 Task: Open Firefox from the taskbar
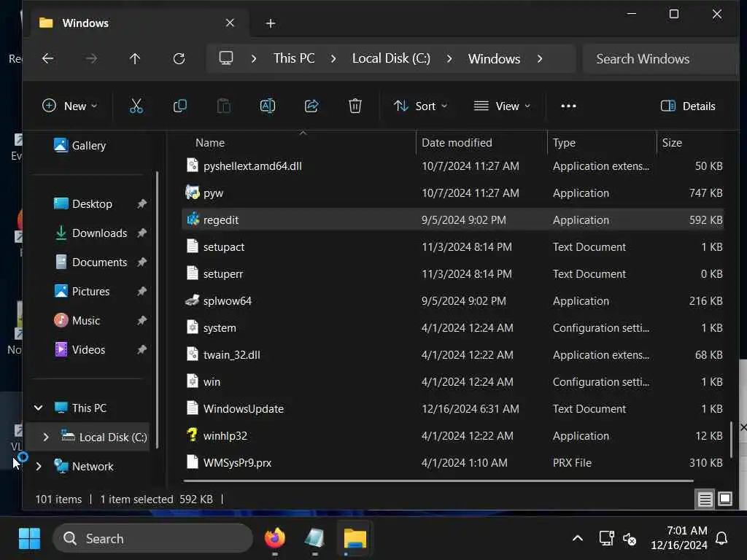point(275,539)
